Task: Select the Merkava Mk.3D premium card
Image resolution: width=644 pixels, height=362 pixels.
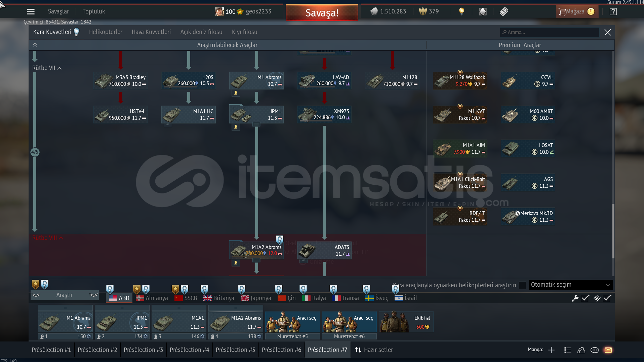Action: pyautogui.click(x=528, y=216)
